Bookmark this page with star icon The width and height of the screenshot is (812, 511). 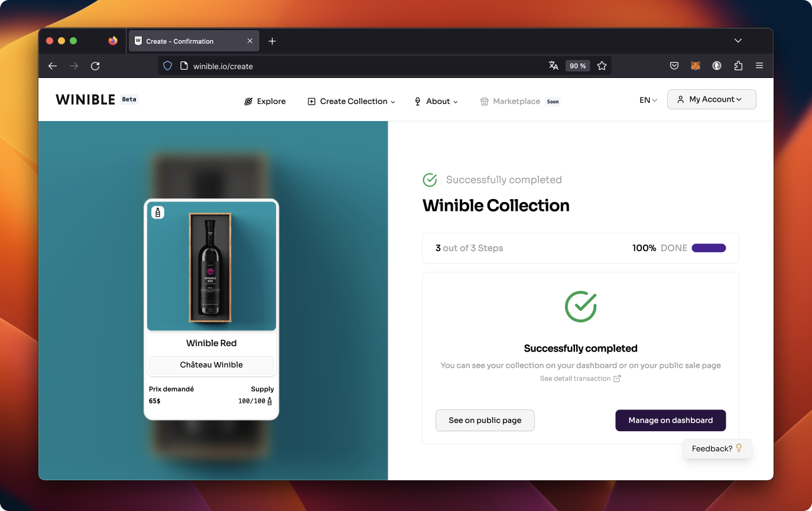click(x=602, y=66)
